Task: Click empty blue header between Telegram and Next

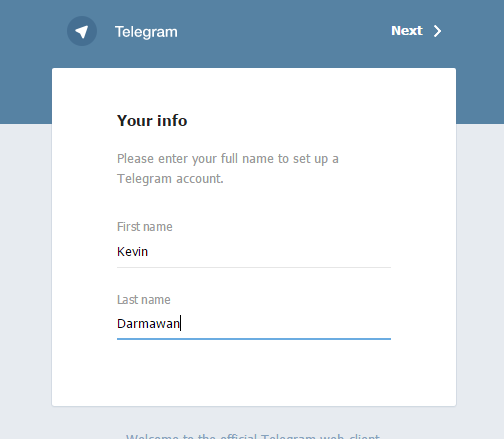Action: coord(284,31)
